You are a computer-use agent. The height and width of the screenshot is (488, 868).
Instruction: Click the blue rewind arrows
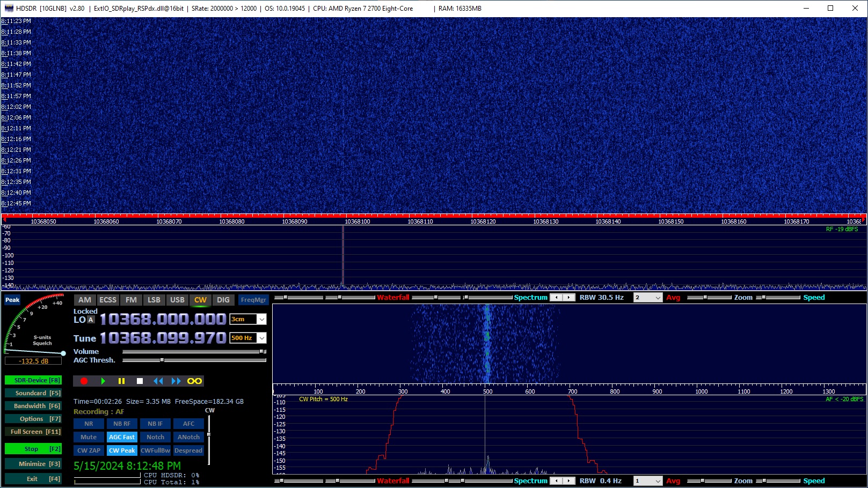click(x=158, y=381)
